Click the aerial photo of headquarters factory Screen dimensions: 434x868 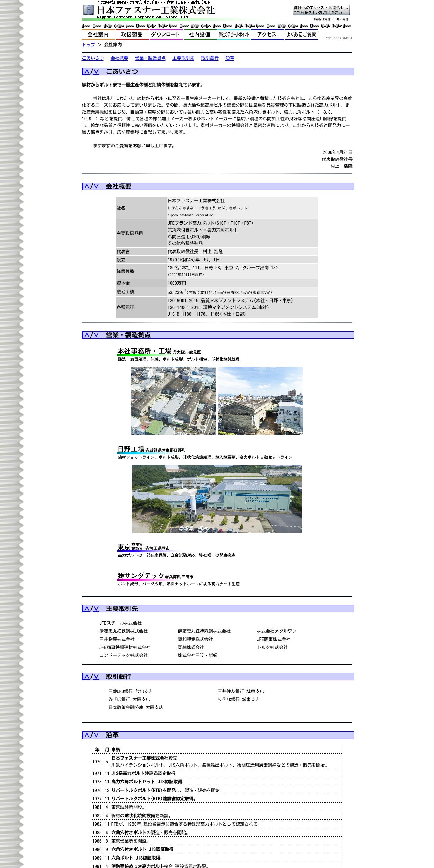(174, 401)
